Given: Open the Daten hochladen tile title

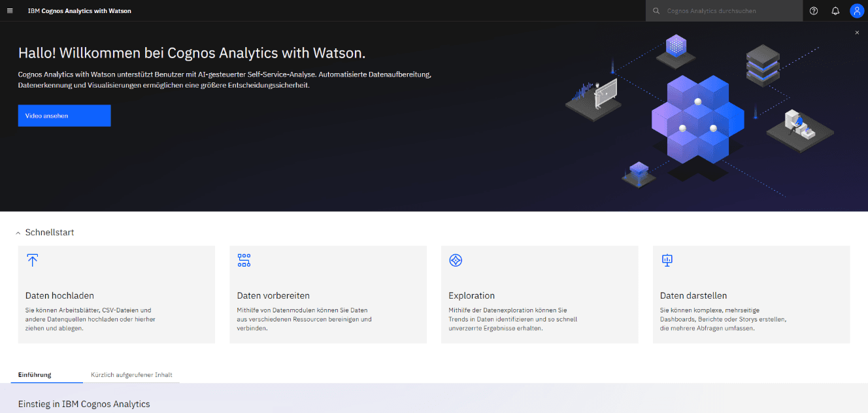Looking at the screenshot, I should click(x=59, y=295).
